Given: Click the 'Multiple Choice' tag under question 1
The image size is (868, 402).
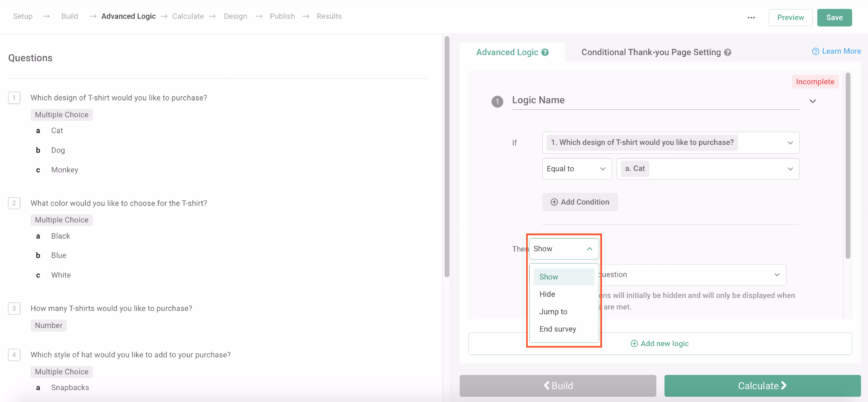Looking at the screenshot, I should 62,115.
